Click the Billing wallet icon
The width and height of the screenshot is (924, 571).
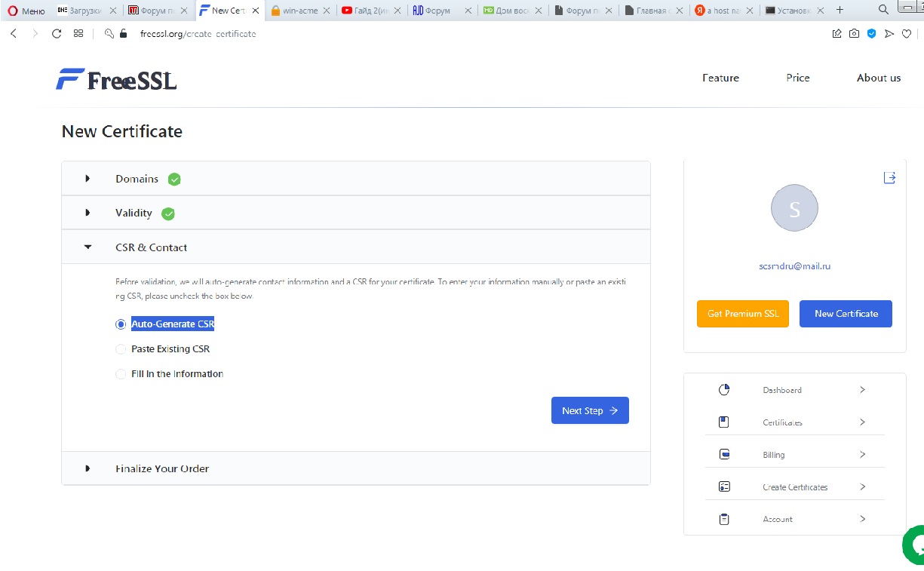724,454
